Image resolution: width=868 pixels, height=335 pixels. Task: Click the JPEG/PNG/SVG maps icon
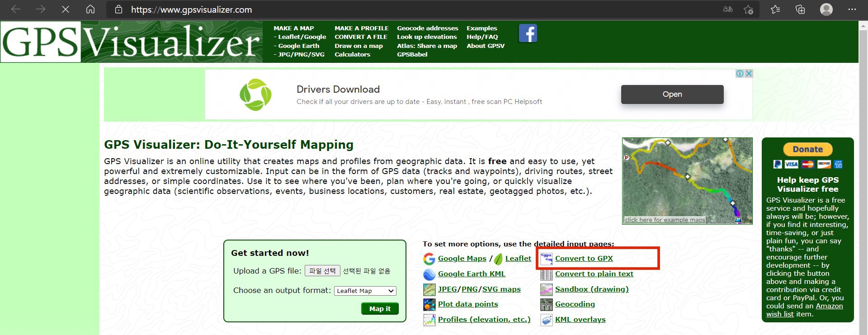pyautogui.click(x=429, y=289)
